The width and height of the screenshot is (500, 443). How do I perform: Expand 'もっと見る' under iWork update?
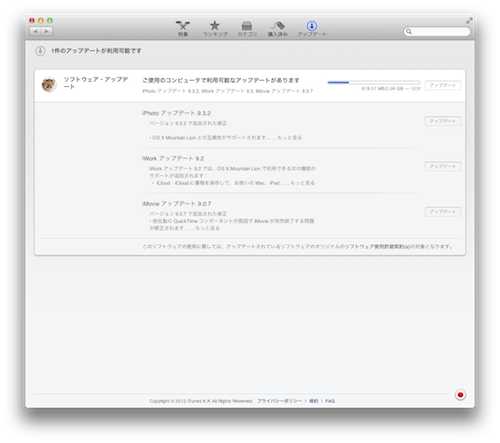302,183
